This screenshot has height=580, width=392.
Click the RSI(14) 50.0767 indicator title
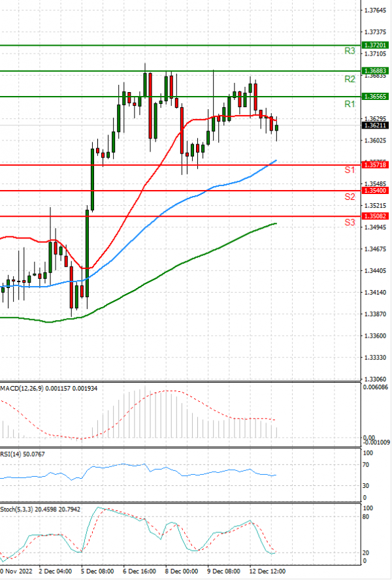point(23,454)
